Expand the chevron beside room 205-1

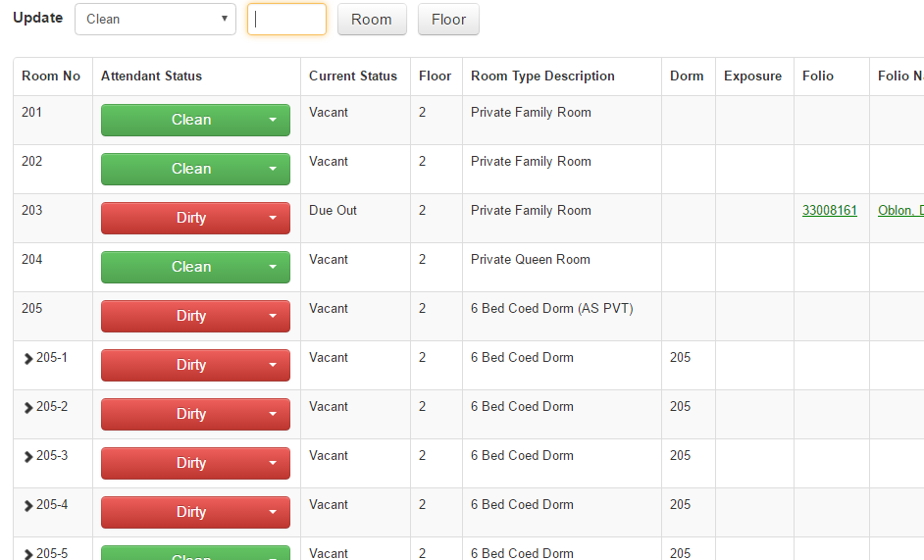[28, 358]
